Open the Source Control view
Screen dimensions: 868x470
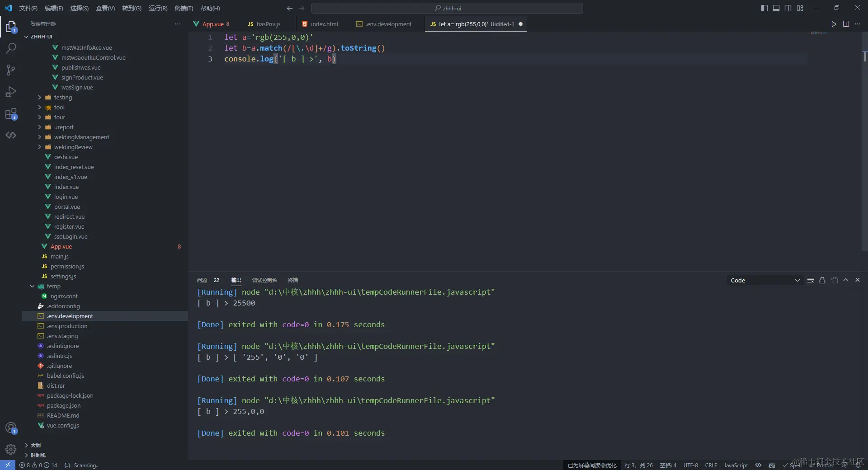11,70
